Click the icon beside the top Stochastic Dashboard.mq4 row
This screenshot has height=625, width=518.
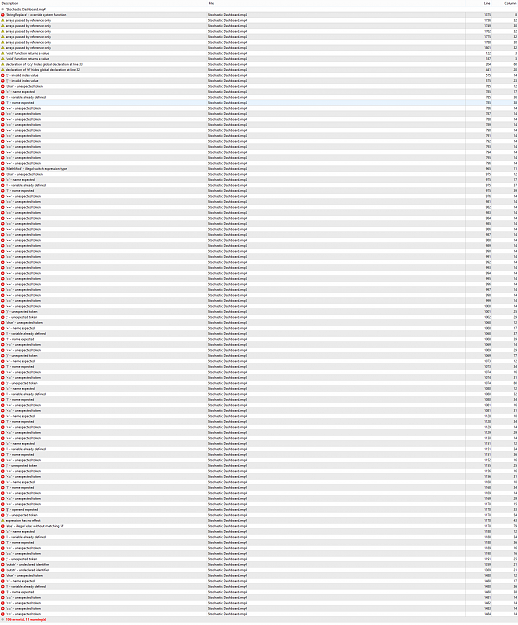(x=3, y=9)
